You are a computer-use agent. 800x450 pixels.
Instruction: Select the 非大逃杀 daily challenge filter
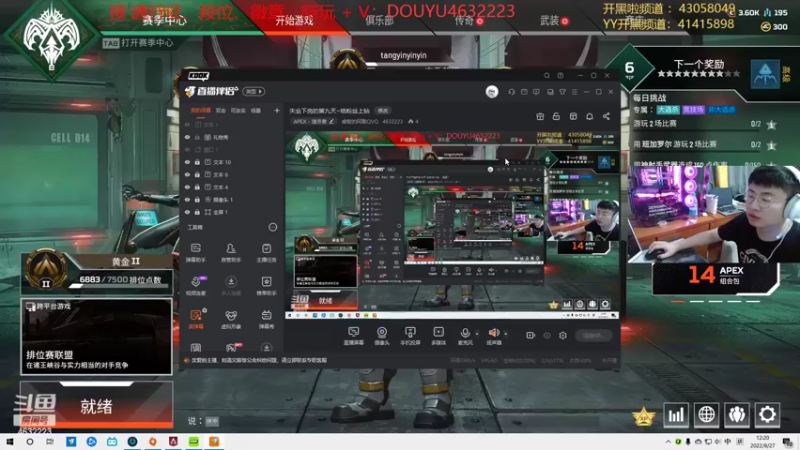click(721, 110)
